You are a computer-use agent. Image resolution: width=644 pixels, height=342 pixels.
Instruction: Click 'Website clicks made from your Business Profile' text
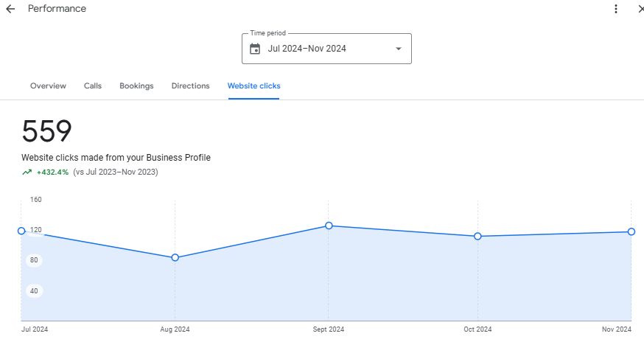click(116, 158)
